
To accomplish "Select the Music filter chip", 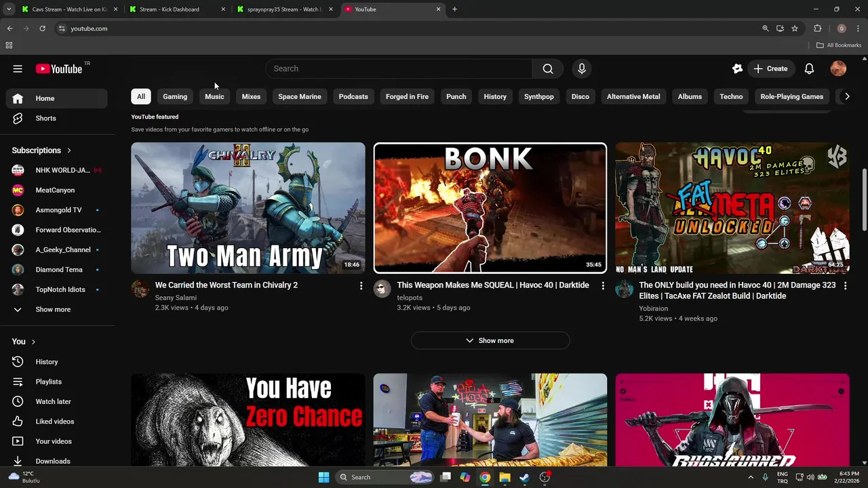I will click(214, 96).
